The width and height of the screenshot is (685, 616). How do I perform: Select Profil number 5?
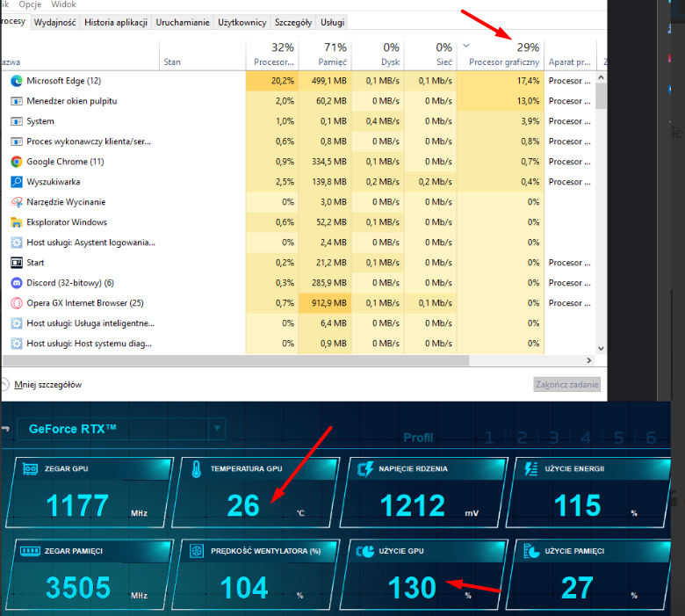click(x=618, y=438)
